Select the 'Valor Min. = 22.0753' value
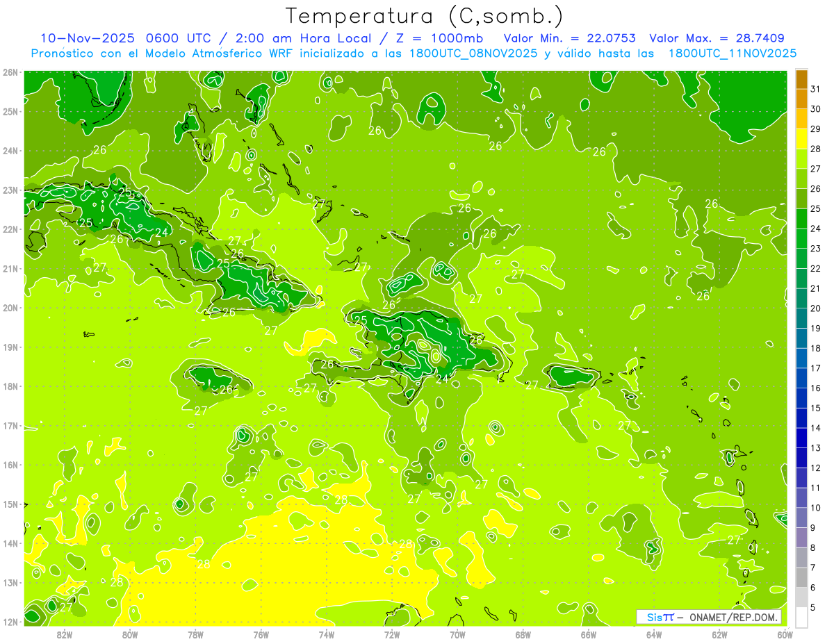The height and width of the screenshot is (644, 834). click(x=570, y=38)
